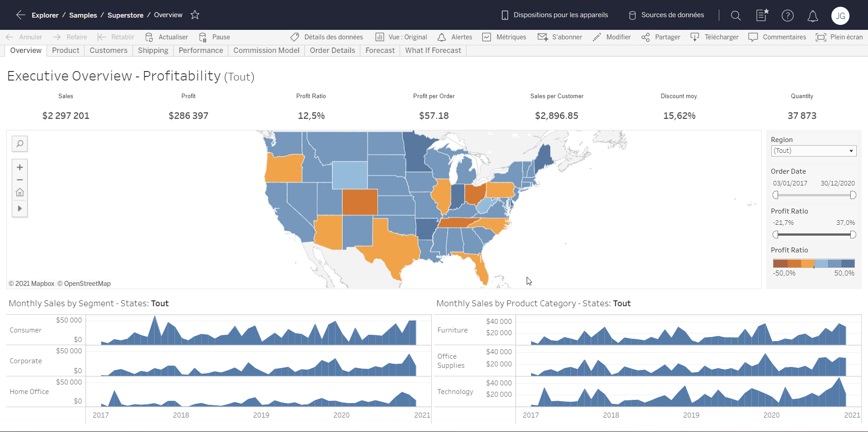Reset map view with home icon
The image size is (868, 432).
point(20,193)
